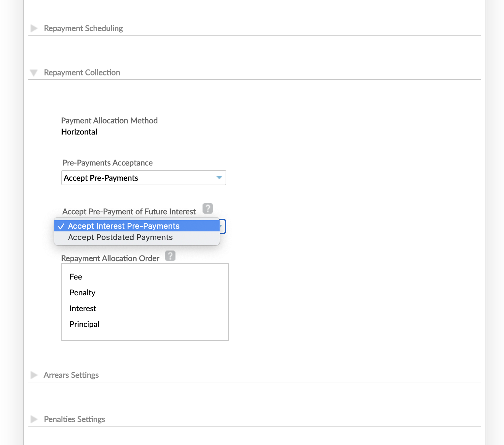
Task: Click the Horizontal allocation method value
Action: coord(79,132)
